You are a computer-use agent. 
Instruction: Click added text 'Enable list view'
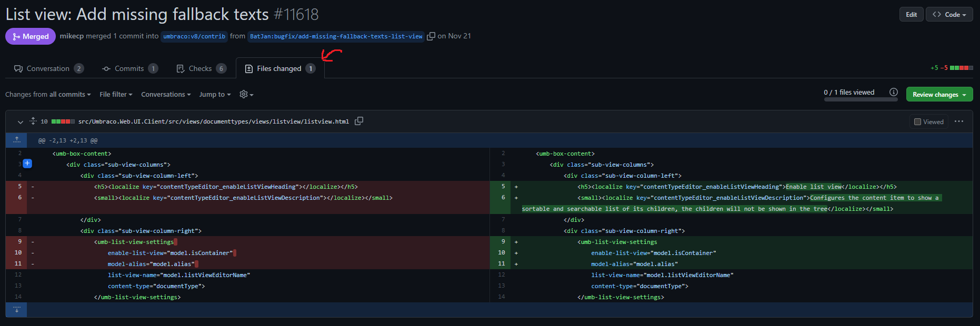tap(814, 187)
